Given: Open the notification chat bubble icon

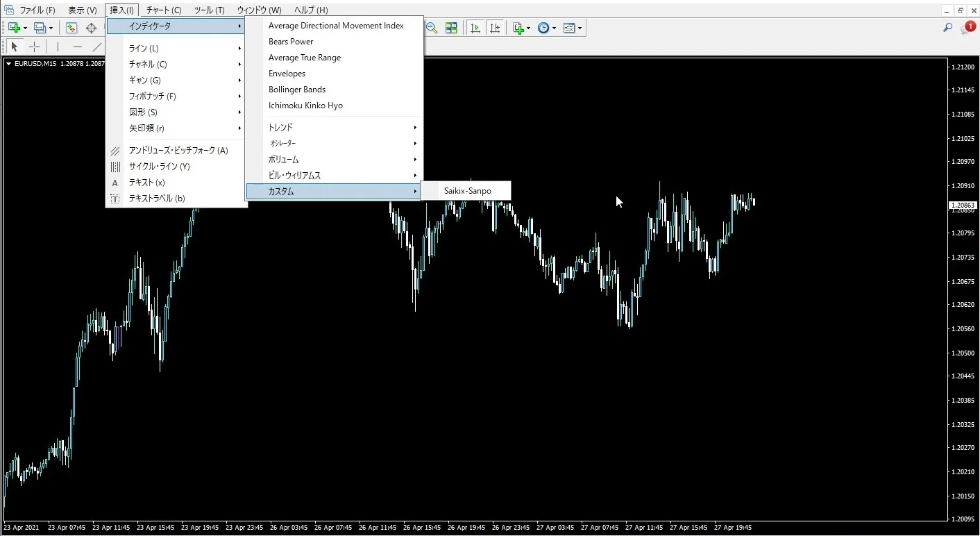Looking at the screenshot, I should 967,28.
